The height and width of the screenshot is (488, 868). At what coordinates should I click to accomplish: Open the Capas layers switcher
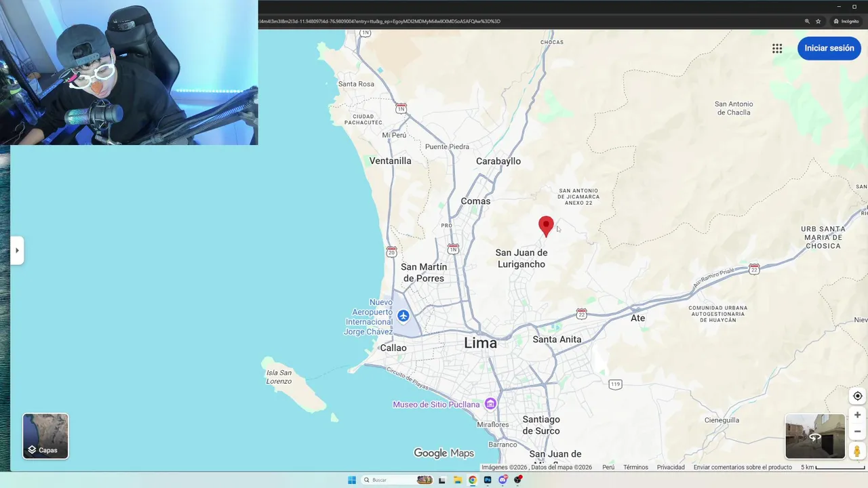pyautogui.click(x=45, y=436)
